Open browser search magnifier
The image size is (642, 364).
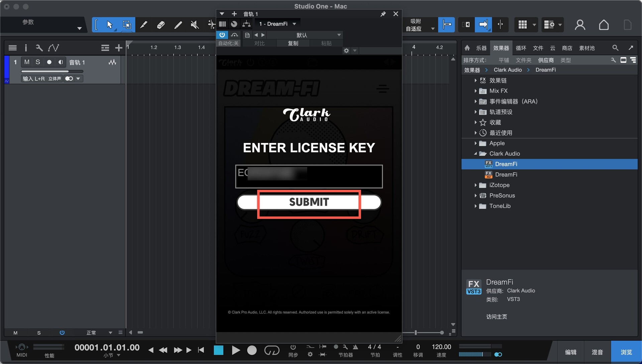click(615, 48)
